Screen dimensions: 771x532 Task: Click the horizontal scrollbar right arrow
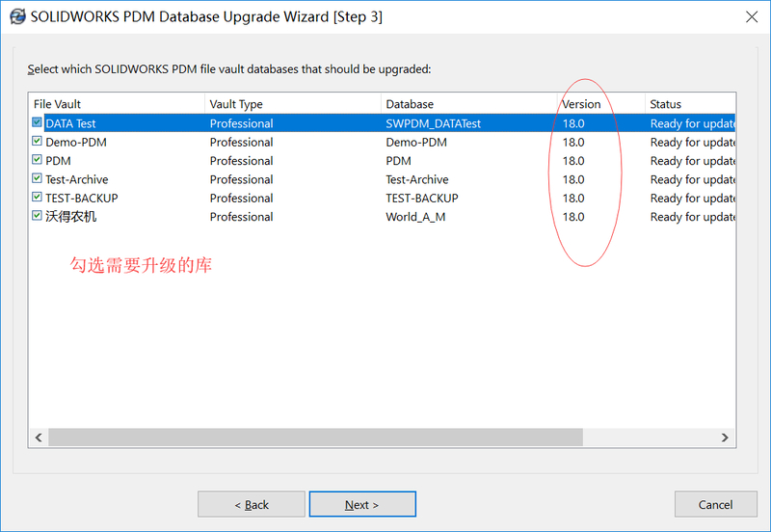coord(725,438)
